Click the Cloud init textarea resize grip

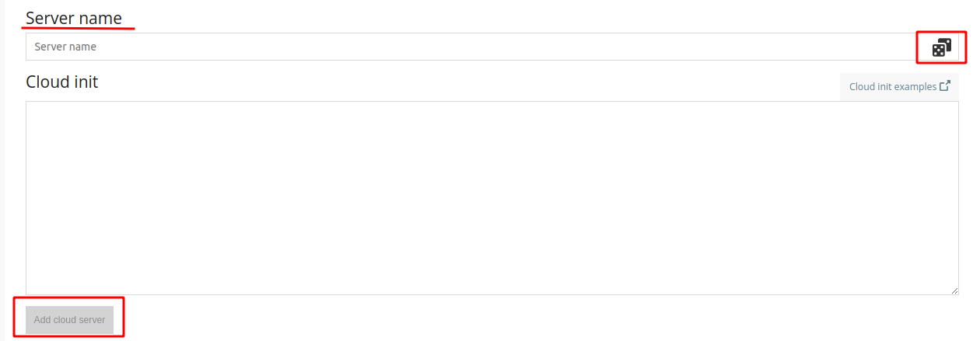pos(954,291)
